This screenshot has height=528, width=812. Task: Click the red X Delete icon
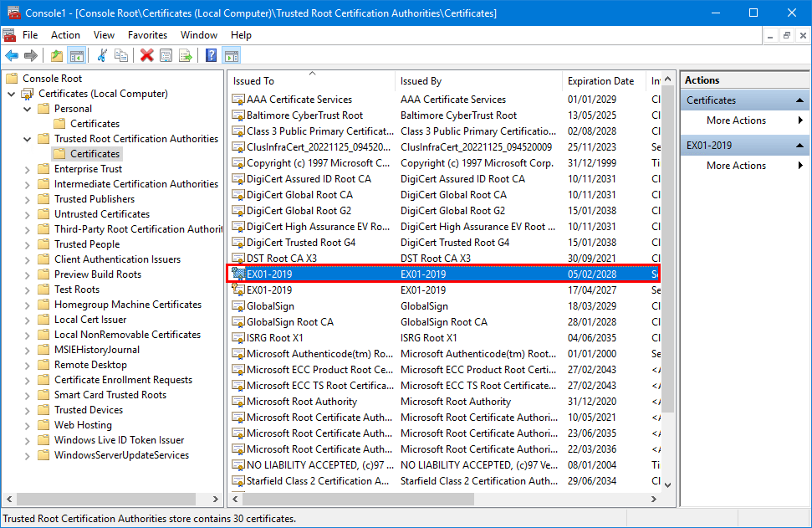[x=147, y=55]
